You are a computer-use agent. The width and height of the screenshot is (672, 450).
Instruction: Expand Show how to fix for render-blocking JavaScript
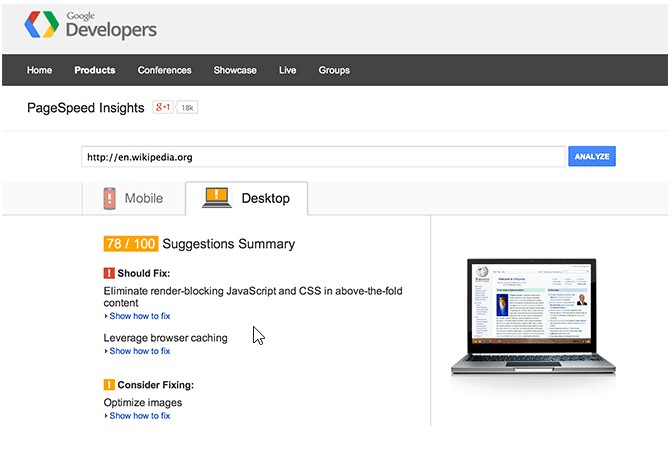138,316
